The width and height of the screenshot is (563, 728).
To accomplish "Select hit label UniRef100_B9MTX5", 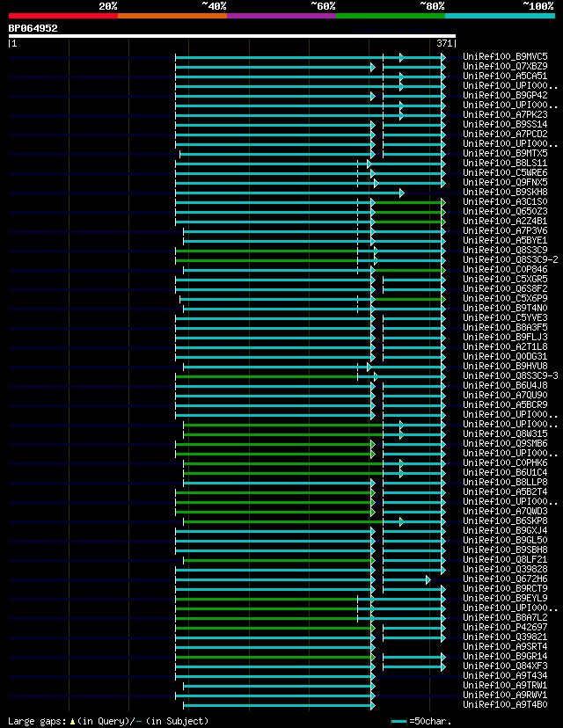I will pyautogui.click(x=506, y=153).
